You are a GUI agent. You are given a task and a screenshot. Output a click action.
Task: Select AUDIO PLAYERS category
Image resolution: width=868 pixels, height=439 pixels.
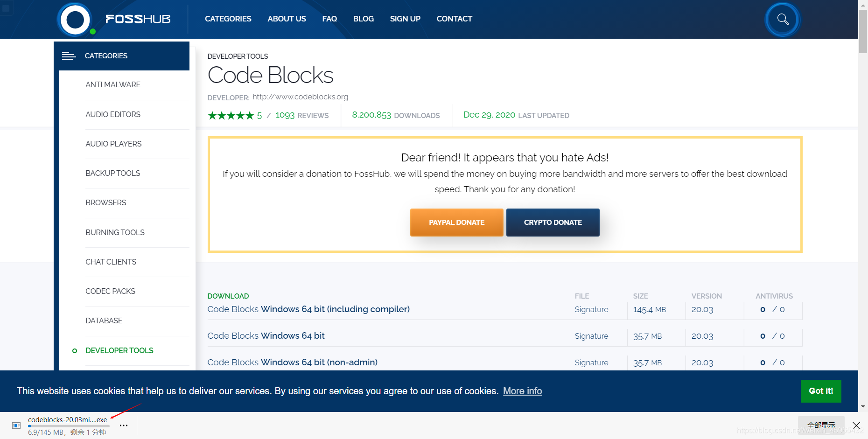[x=113, y=144]
